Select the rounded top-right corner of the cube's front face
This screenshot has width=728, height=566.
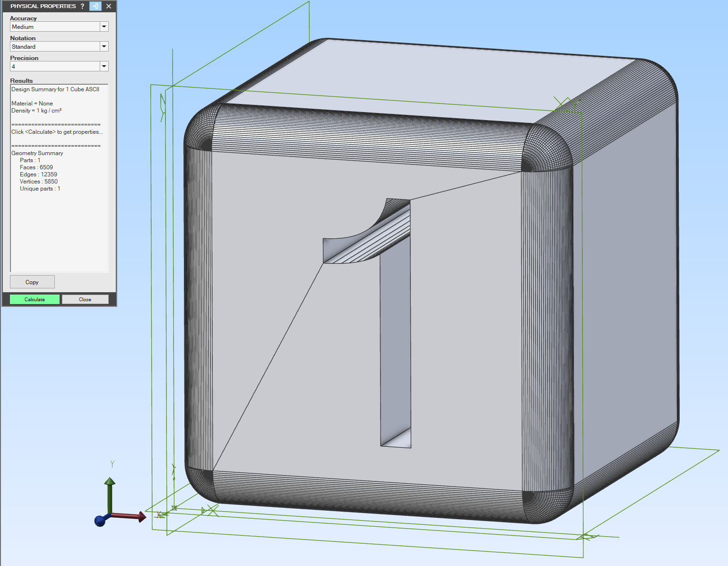pos(546,147)
